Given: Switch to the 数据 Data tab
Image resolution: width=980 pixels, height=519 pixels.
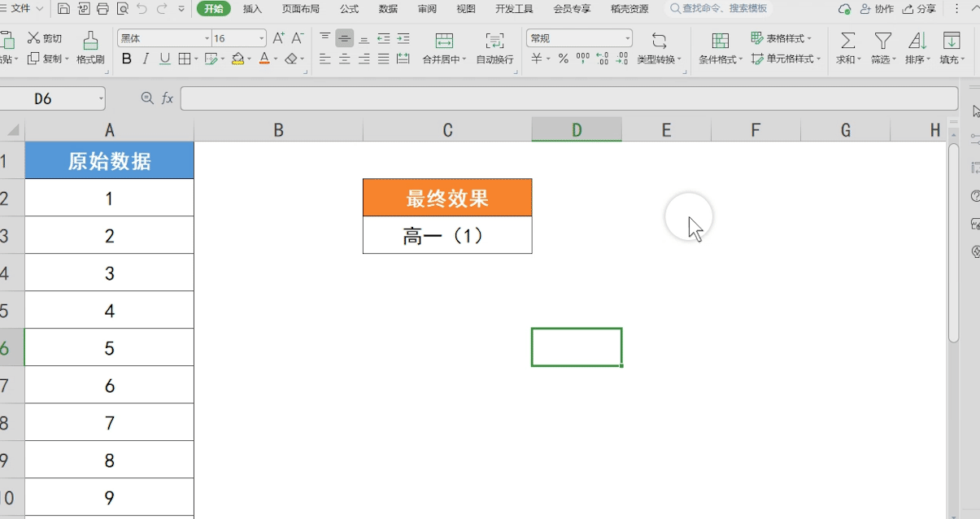Looking at the screenshot, I should [x=389, y=9].
